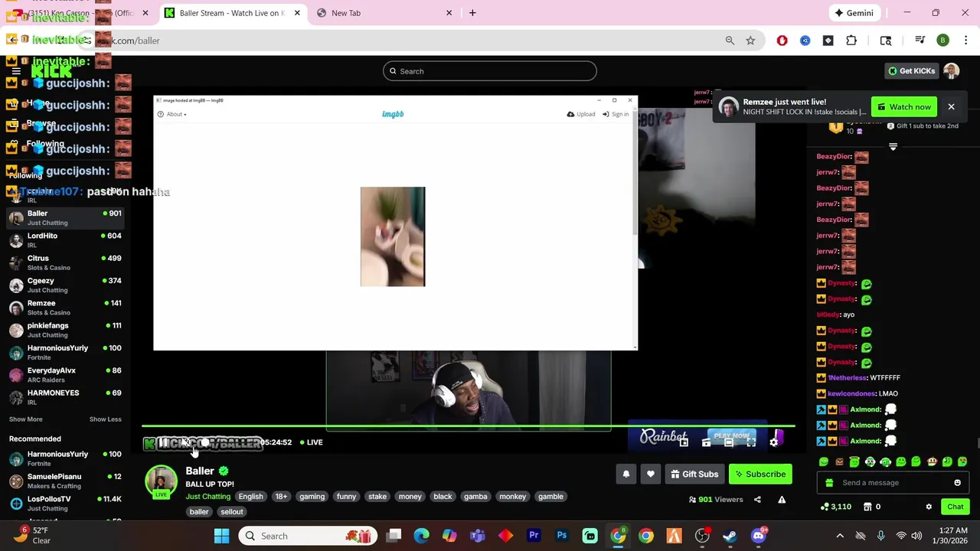Open gift icon in chat input

point(829,483)
